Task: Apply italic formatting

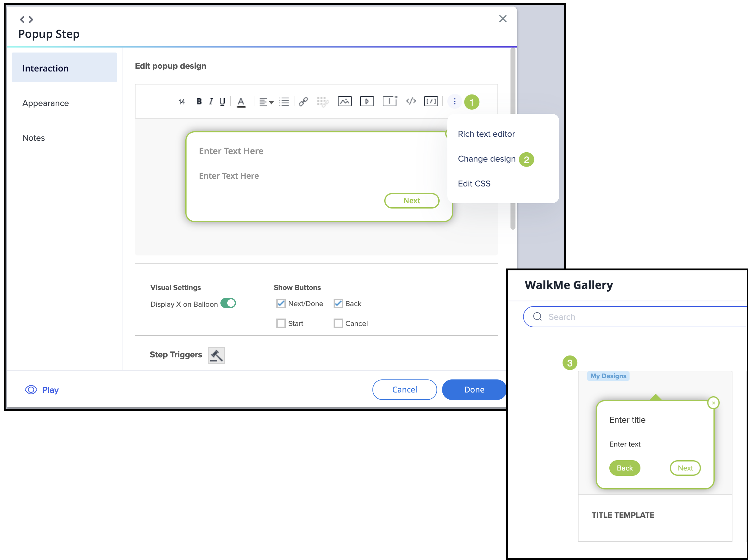Action: (211, 102)
